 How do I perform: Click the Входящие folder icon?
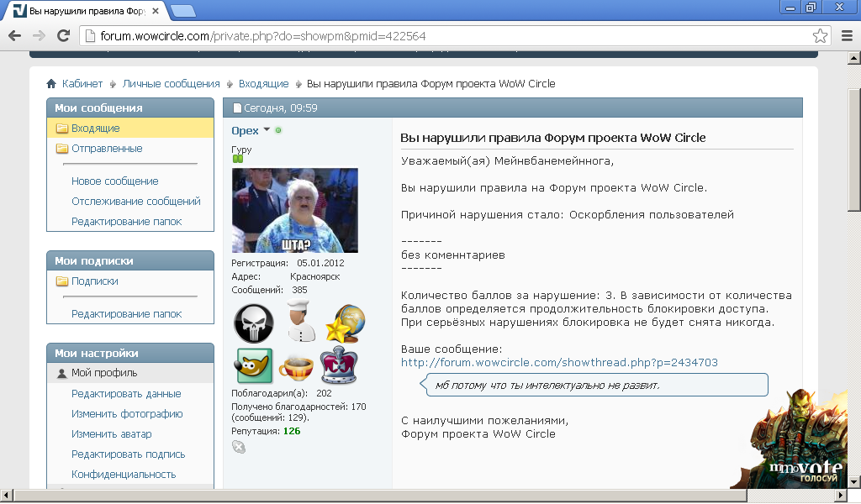61,129
